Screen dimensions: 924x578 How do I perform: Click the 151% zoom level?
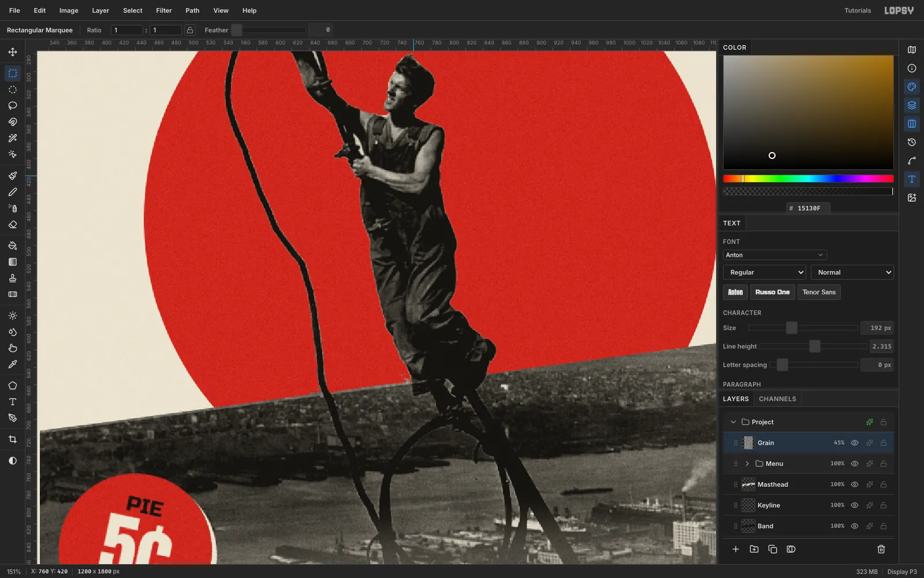[x=14, y=572]
